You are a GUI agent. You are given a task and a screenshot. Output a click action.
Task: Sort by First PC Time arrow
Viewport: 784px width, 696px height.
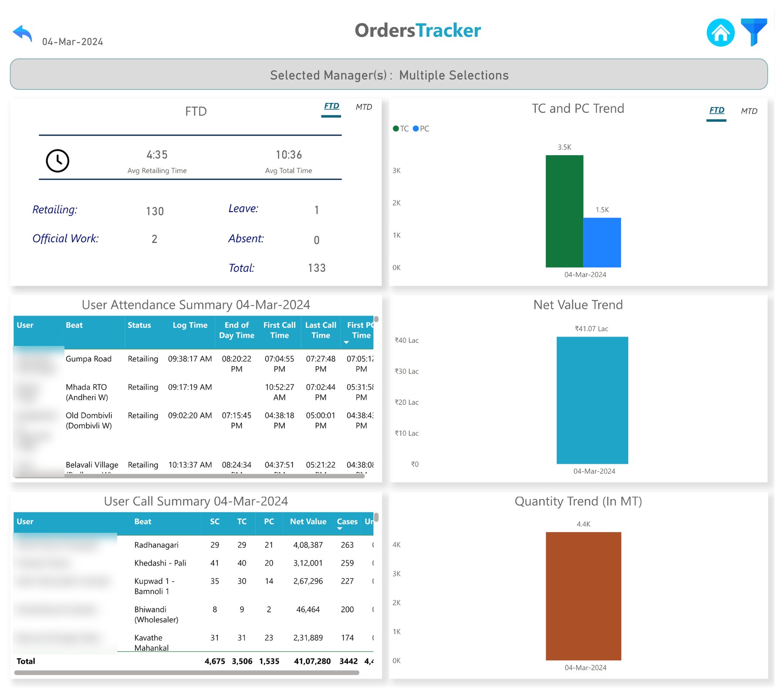346,343
